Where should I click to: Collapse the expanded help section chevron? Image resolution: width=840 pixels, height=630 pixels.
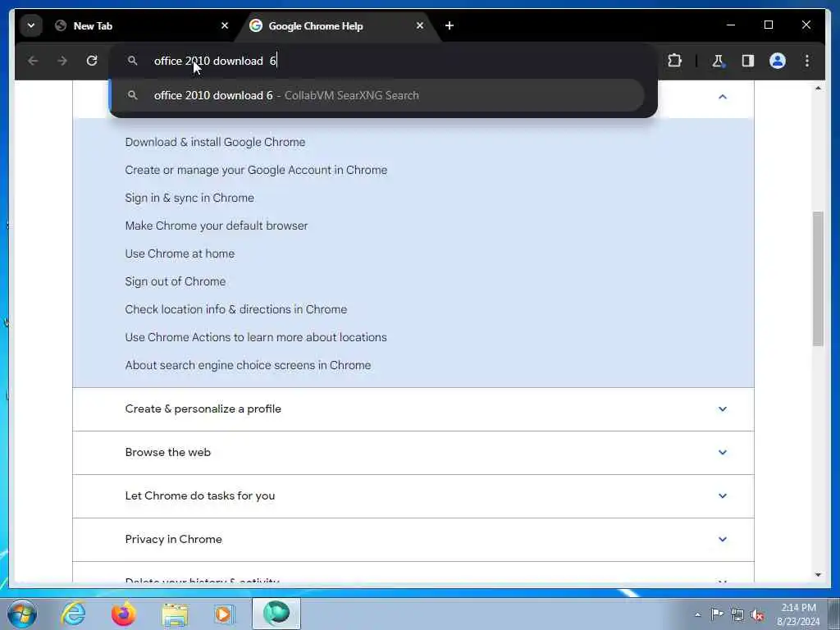722,97
